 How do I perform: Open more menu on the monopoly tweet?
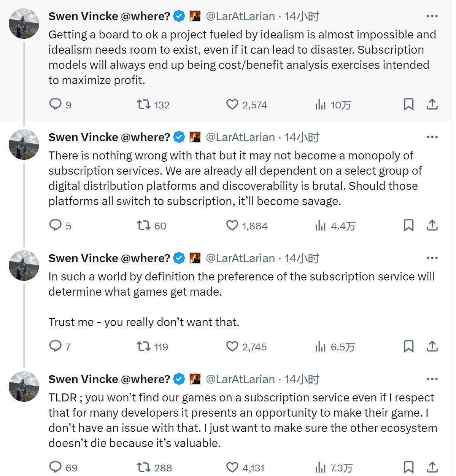[432, 137]
